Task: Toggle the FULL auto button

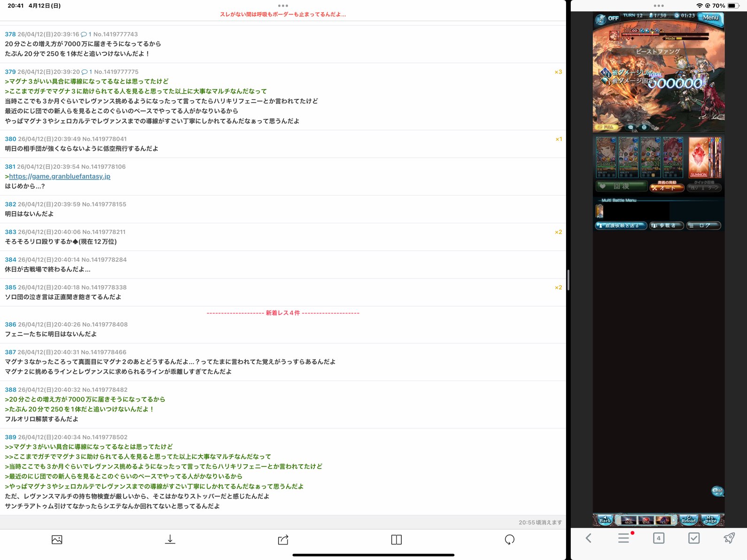Action: (x=605, y=127)
